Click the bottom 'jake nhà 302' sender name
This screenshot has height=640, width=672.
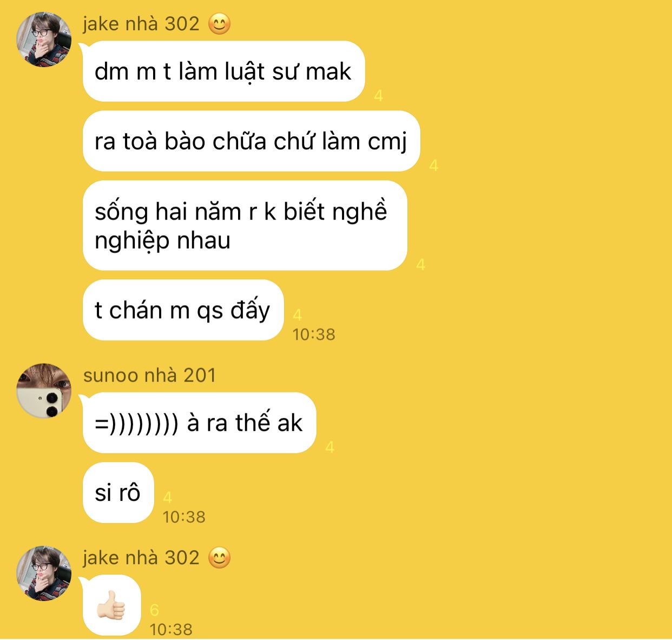pos(141,558)
